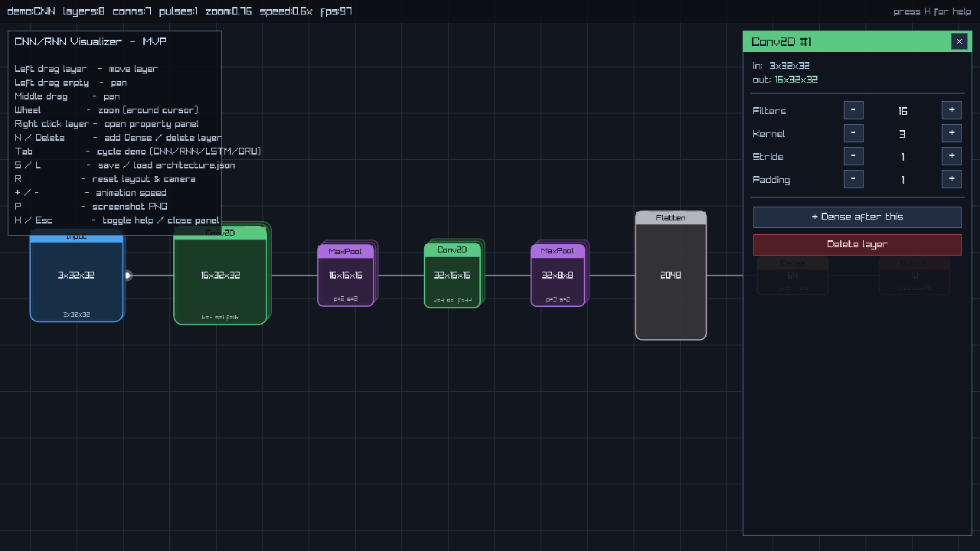Click 'press H for help' hint text
This screenshot has height=551, width=980.
point(932,11)
